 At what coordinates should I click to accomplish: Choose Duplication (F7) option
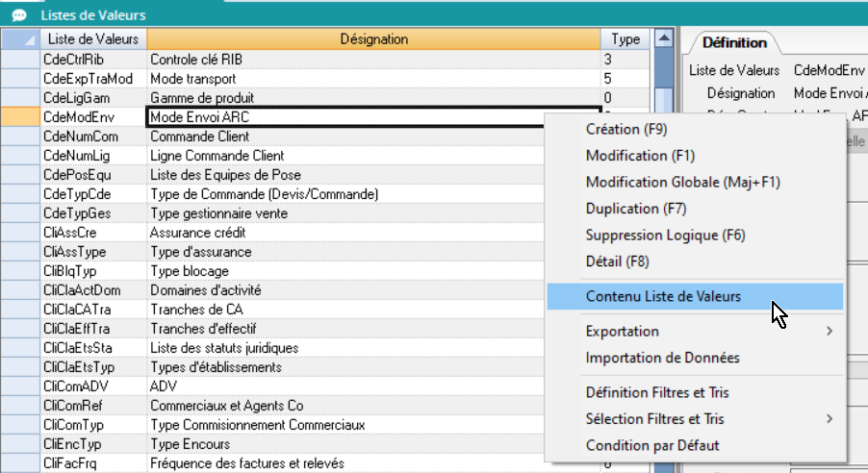pos(634,209)
